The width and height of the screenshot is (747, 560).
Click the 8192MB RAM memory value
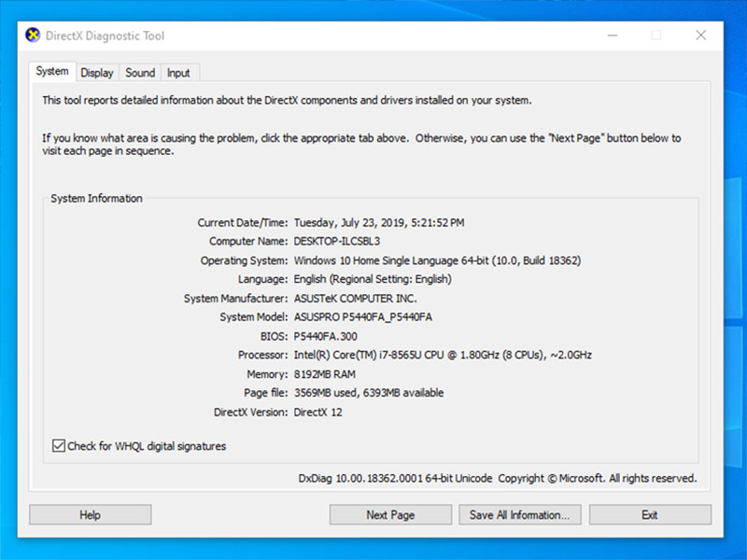[x=324, y=374]
